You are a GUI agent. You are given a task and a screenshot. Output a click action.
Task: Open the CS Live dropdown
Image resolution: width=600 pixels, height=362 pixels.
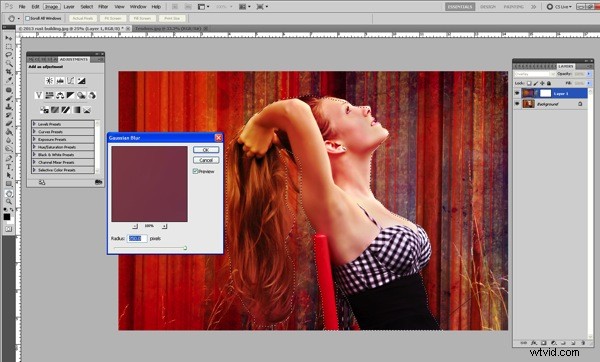coord(560,7)
